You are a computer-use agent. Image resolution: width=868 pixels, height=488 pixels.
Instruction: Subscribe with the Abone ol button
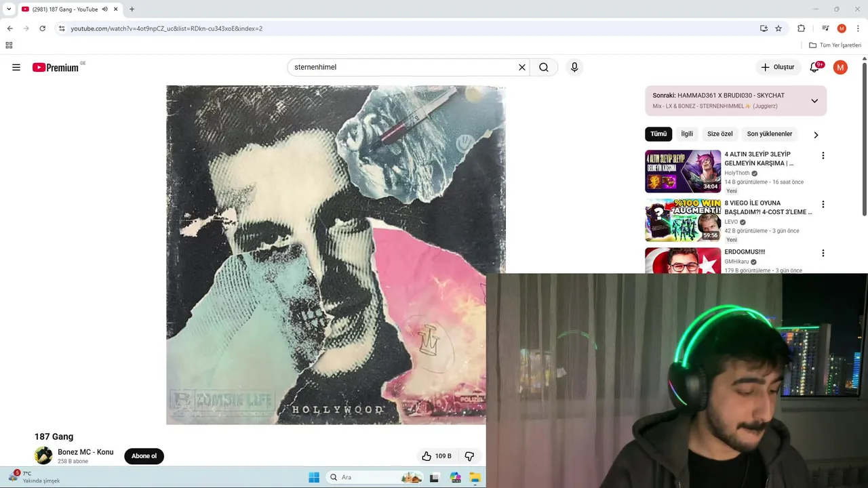(144, 456)
